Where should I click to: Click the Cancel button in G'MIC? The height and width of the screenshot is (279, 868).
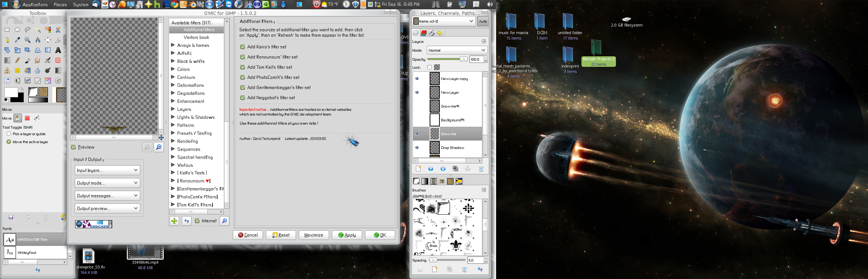click(x=248, y=235)
